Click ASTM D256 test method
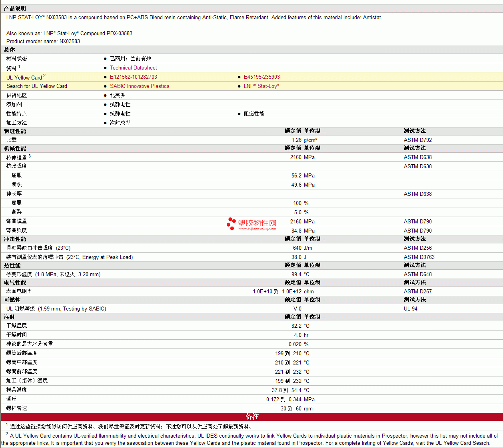503x448 pixels. click(x=417, y=248)
